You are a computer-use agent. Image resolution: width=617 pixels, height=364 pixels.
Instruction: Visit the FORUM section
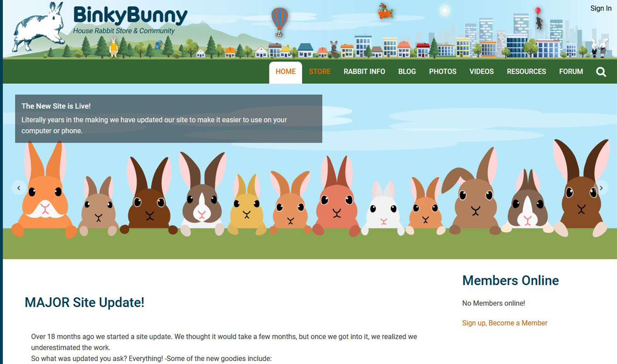571,72
